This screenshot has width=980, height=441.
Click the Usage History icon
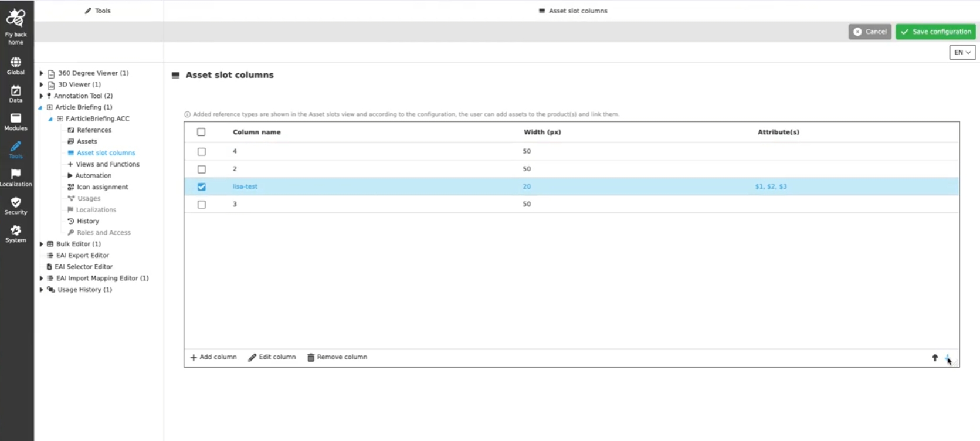[x=51, y=290]
